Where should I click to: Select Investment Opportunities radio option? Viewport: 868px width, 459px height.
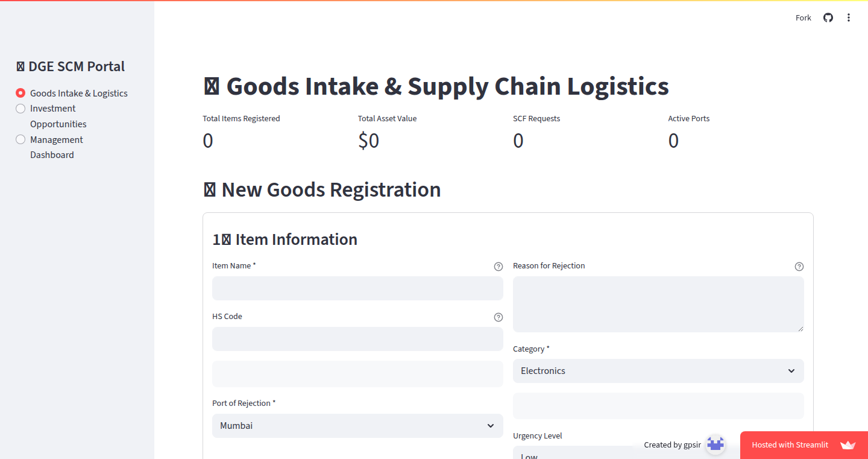(20, 109)
